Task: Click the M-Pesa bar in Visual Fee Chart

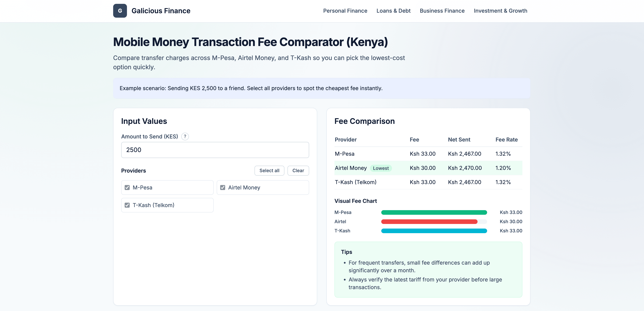Action: (x=434, y=212)
